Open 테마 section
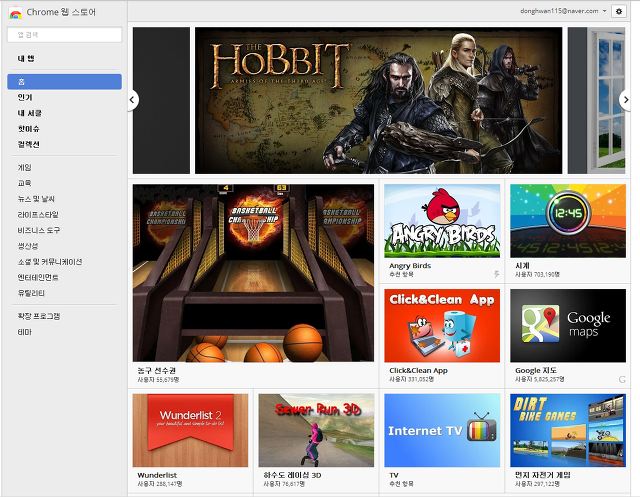The height and width of the screenshot is (497, 640). tap(24, 332)
